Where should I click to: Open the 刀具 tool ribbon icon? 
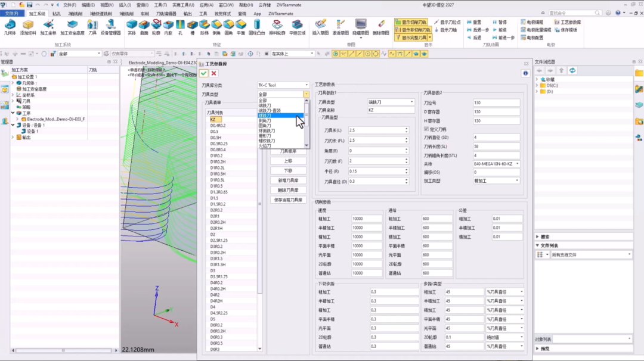pos(92,27)
